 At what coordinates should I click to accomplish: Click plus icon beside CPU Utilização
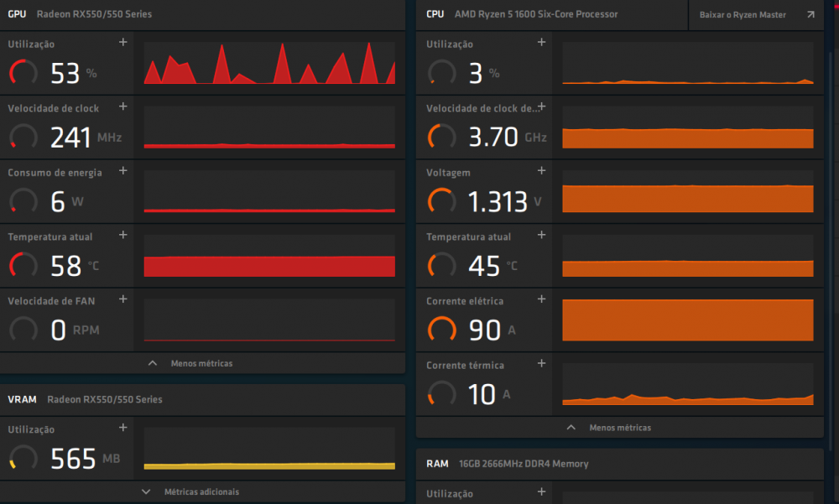pyautogui.click(x=541, y=42)
